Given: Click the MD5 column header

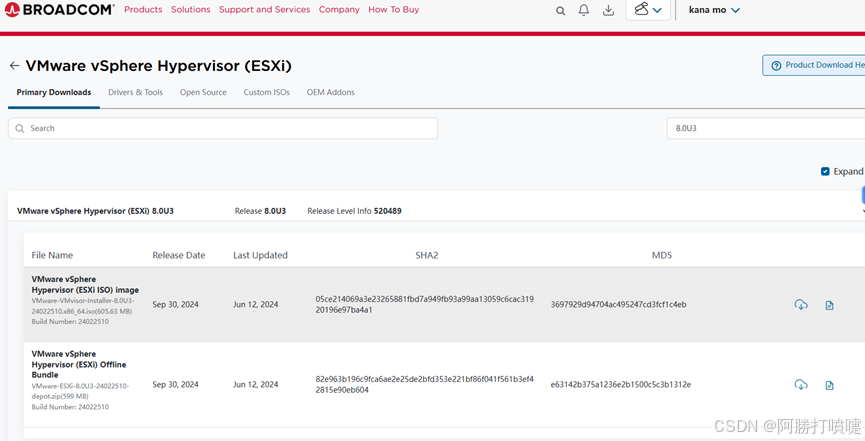Looking at the screenshot, I should coord(661,255).
